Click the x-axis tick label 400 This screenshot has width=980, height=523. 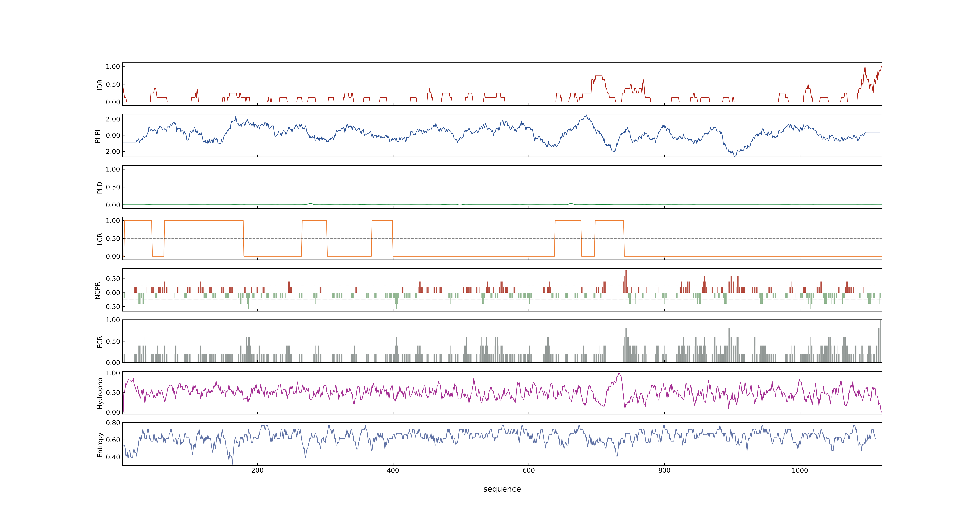click(x=393, y=470)
